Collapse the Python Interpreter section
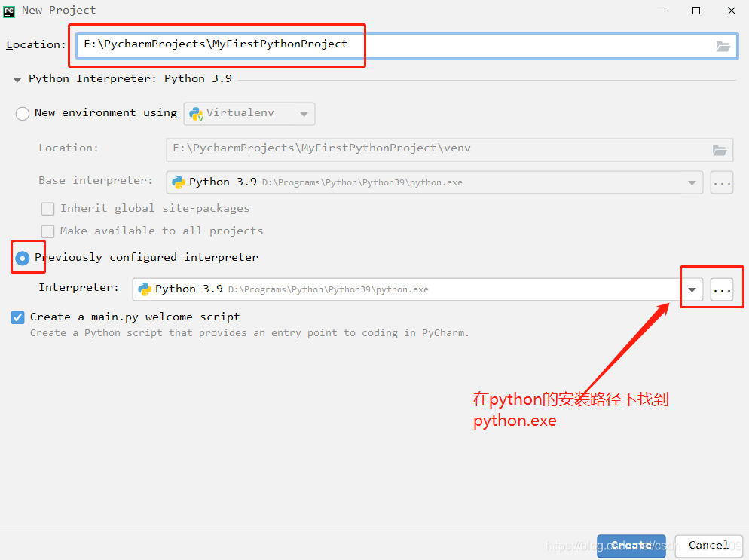Image resolution: width=749 pixels, height=560 pixels. coord(17,80)
